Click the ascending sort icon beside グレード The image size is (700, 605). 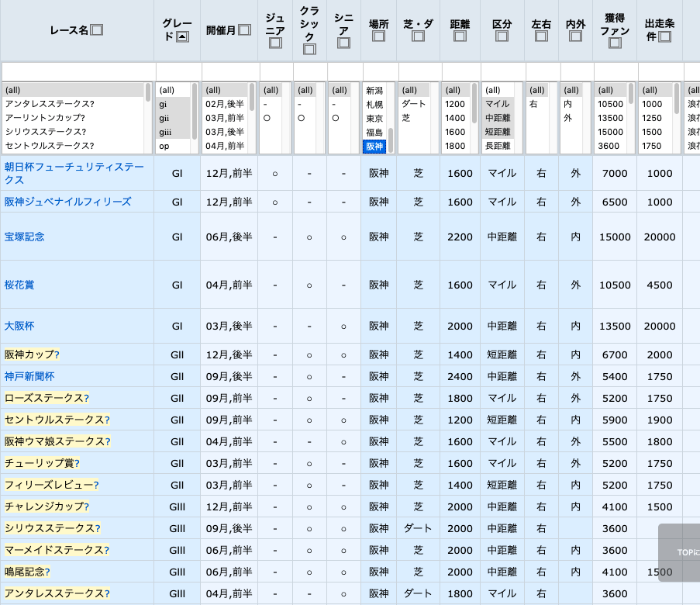pos(181,36)
